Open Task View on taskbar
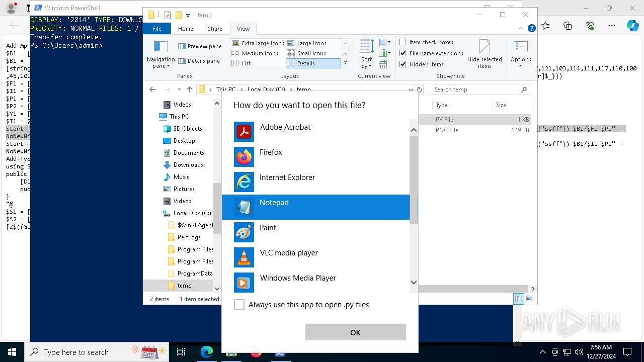 pyautogui.click(x=181, y=352)
